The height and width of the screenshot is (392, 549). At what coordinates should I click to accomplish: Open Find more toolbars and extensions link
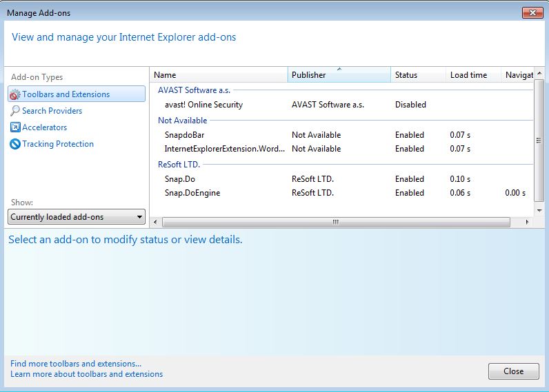coord(76,364)
